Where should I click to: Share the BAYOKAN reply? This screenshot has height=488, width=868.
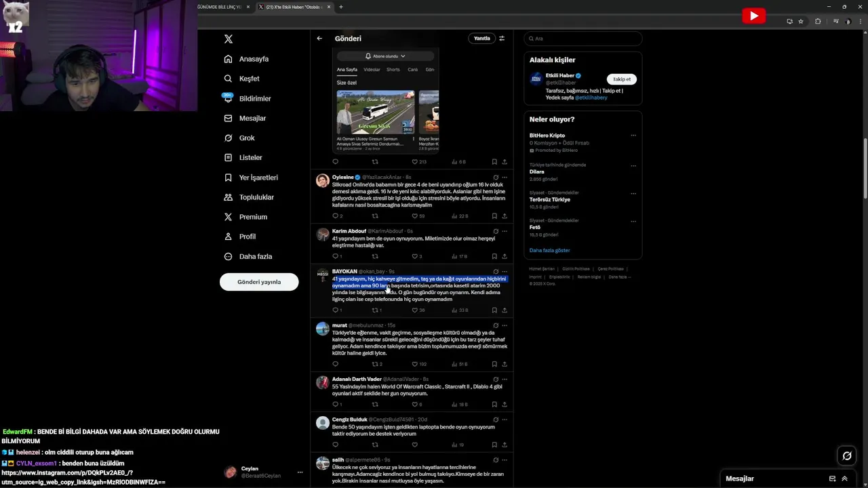505,310
